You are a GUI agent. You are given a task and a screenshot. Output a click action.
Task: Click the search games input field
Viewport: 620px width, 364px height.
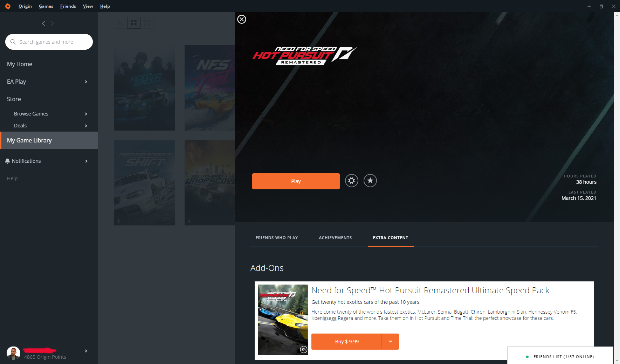click(x=49, y=42)
